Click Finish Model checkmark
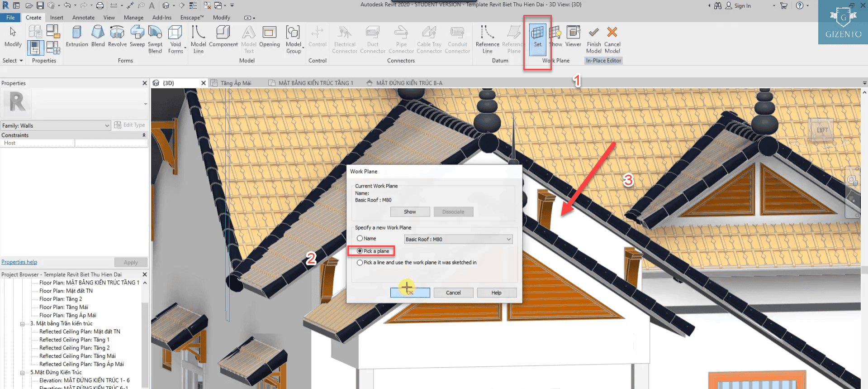Image resolution: width=868 pixels, height=389 pixels. point(594,39)
